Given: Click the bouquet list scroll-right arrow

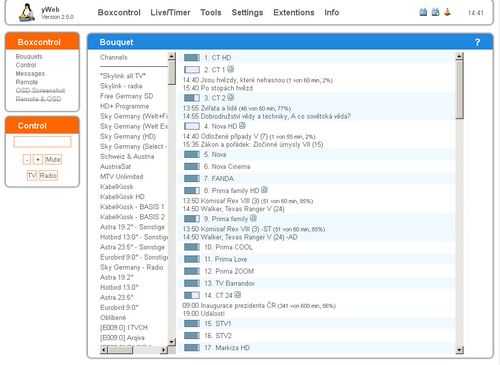Looking at the screenshot, I should [x=164, y=350].
